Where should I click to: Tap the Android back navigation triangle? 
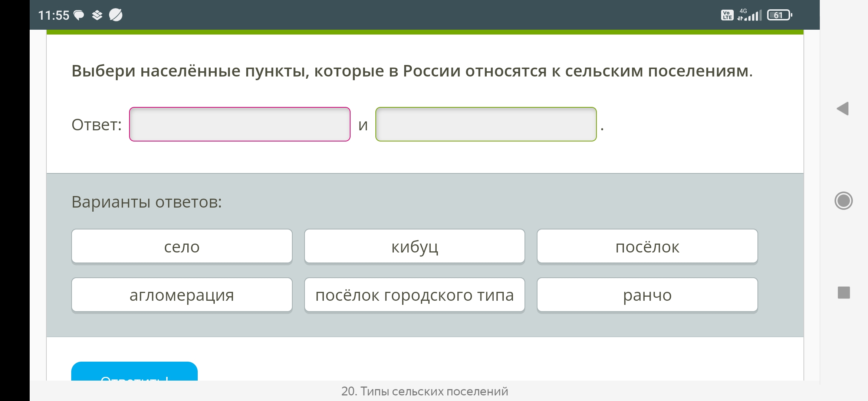pos(843,109)
